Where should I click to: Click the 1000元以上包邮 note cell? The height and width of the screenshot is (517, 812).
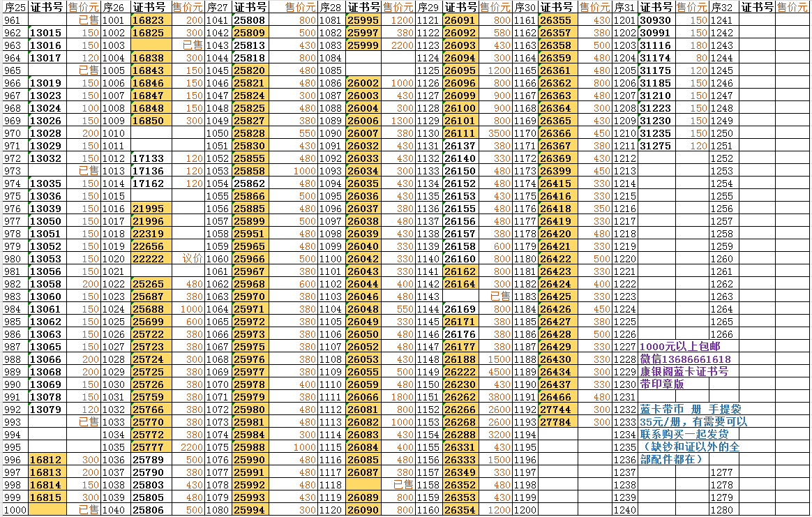click(680, 347)
